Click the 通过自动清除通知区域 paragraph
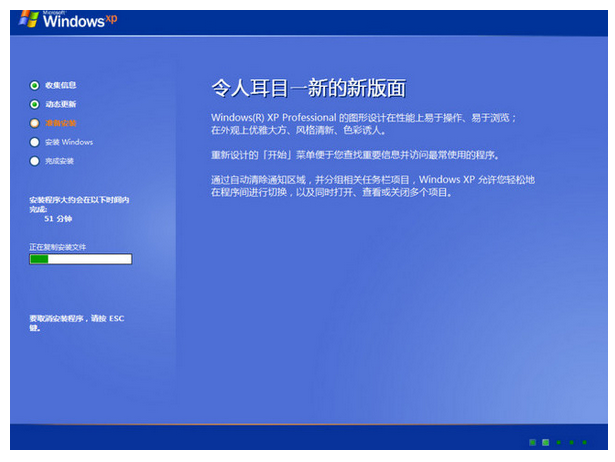Viewport: 615px width, 462px height. point(373,186)
